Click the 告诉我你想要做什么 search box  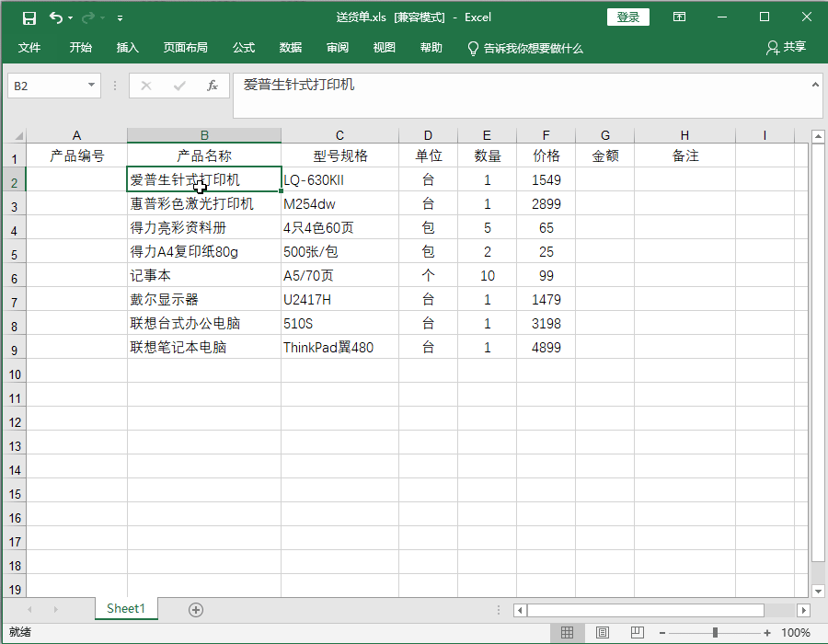(x=526, y=49)
